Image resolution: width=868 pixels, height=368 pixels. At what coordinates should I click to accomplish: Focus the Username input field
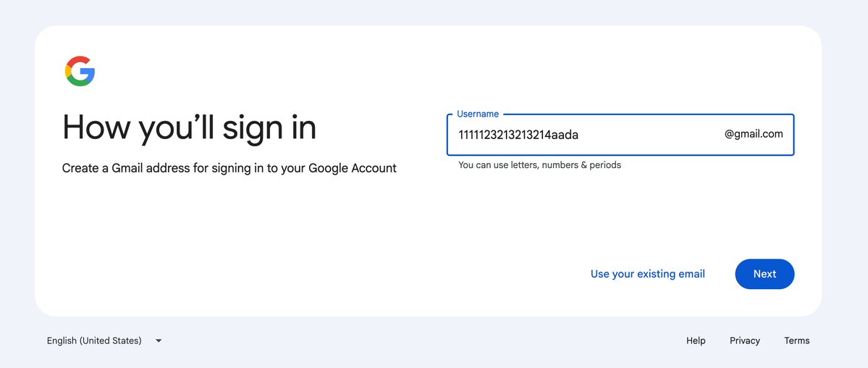(x=620, y=135)
